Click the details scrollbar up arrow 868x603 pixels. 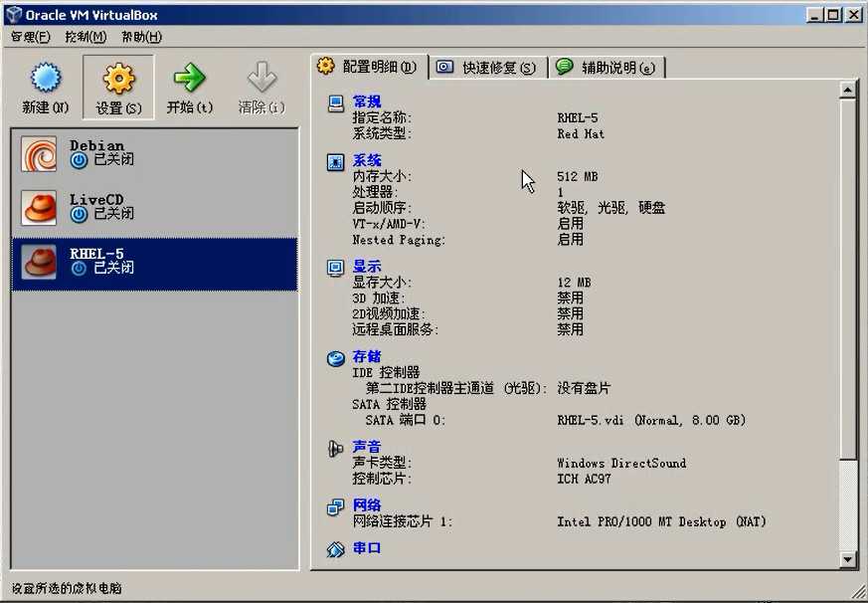coord(847,90)
